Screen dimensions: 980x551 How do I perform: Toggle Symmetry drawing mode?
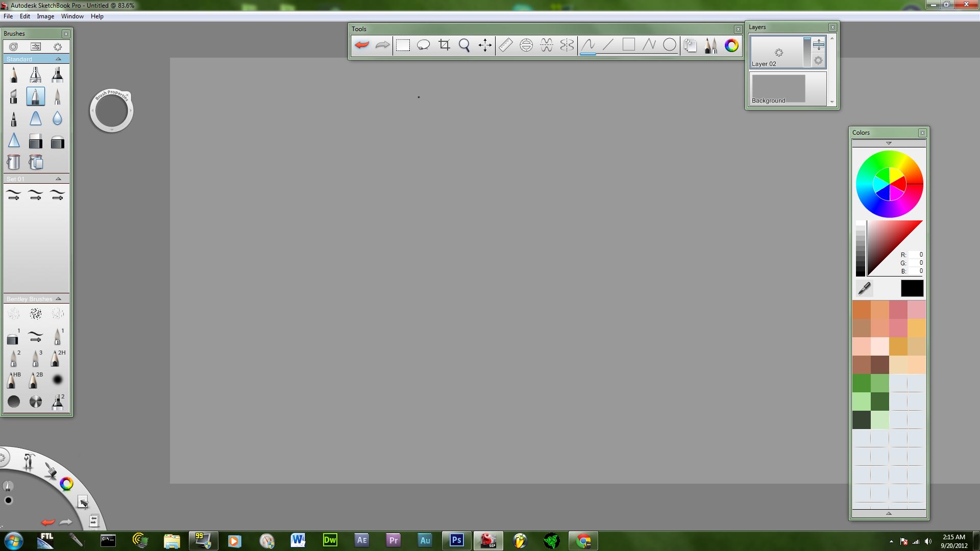[567, 45]
